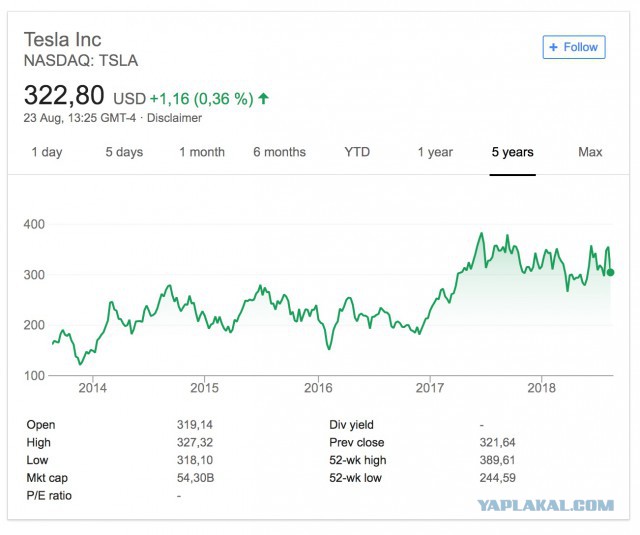Viewport: 640px width, 535px height.
Task: Choose the 1 year range tab
Action: pyautogui.click(x=435, y=152)
